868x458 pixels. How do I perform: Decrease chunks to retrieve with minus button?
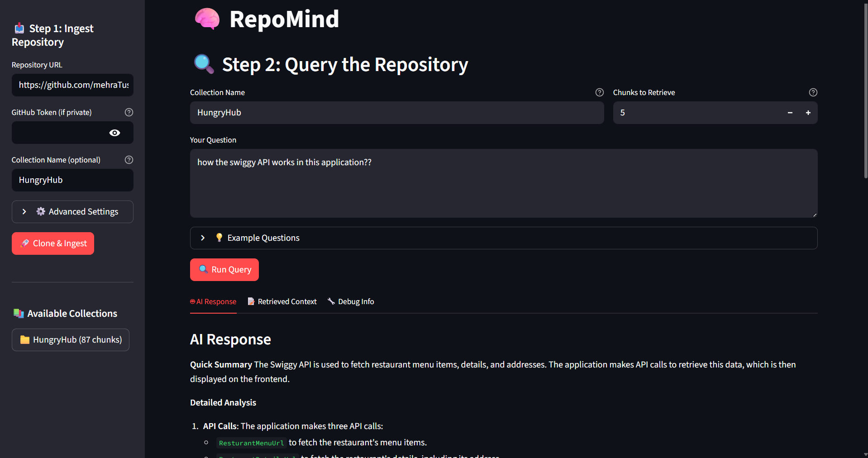(790, 113)
